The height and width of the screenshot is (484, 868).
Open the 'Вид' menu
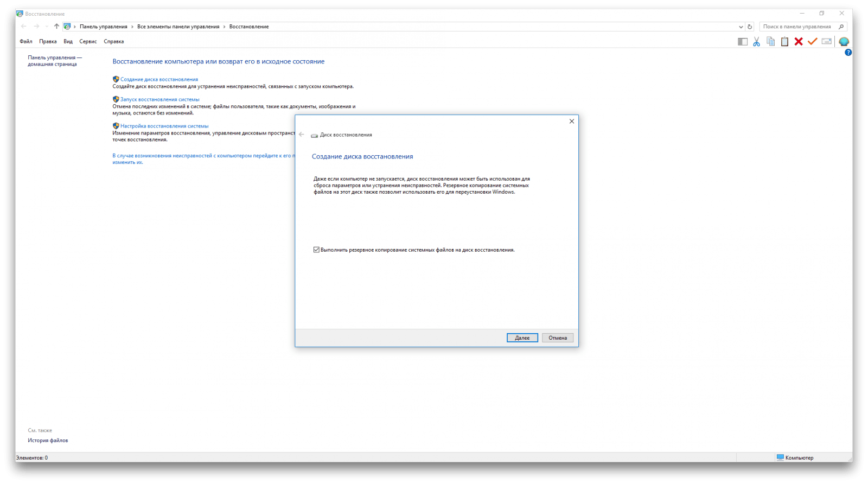[x=68, y=42]
